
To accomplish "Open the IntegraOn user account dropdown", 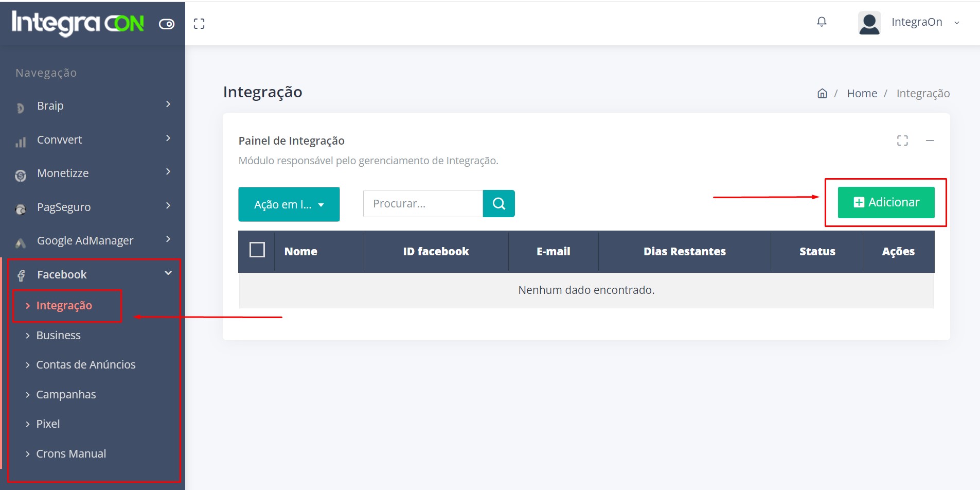I will click(x=924, y=22).
